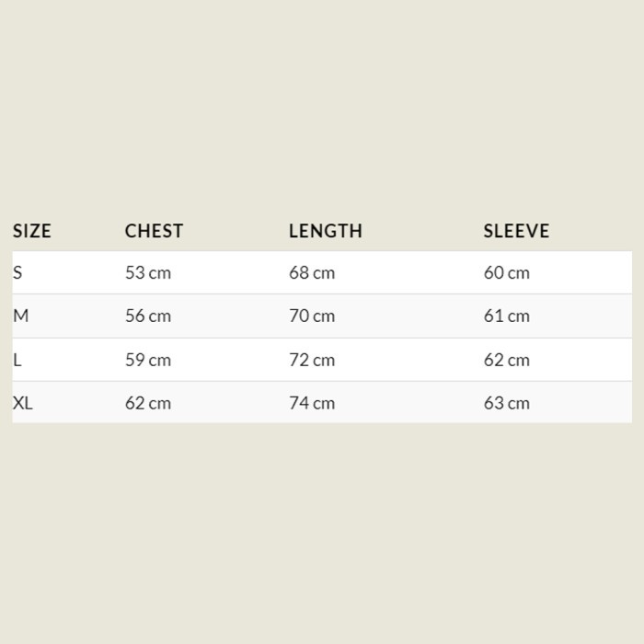Screen dimensions: 644x644
Task: Click the SIZE column header
Action: click(32, 231)
